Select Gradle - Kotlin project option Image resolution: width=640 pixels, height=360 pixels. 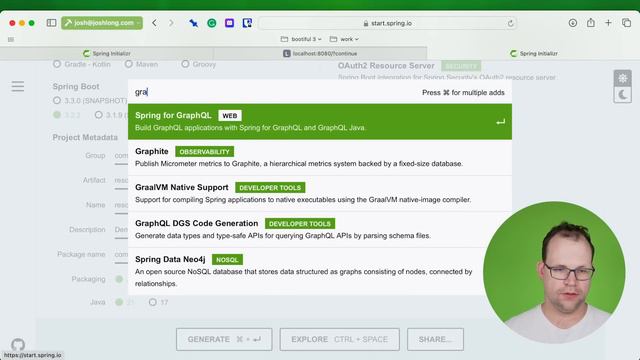(82, 64)
